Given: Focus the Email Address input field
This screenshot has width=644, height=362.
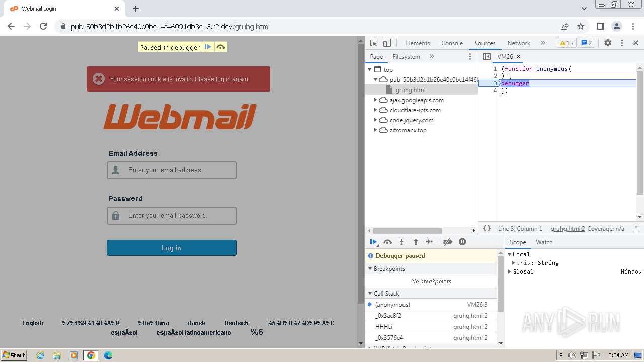Looking at the screenshot, I should (172, 170).
